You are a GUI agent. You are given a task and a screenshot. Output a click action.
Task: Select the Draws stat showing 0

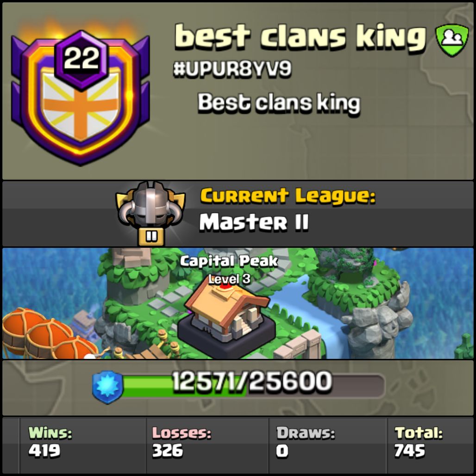pos(306,442)
